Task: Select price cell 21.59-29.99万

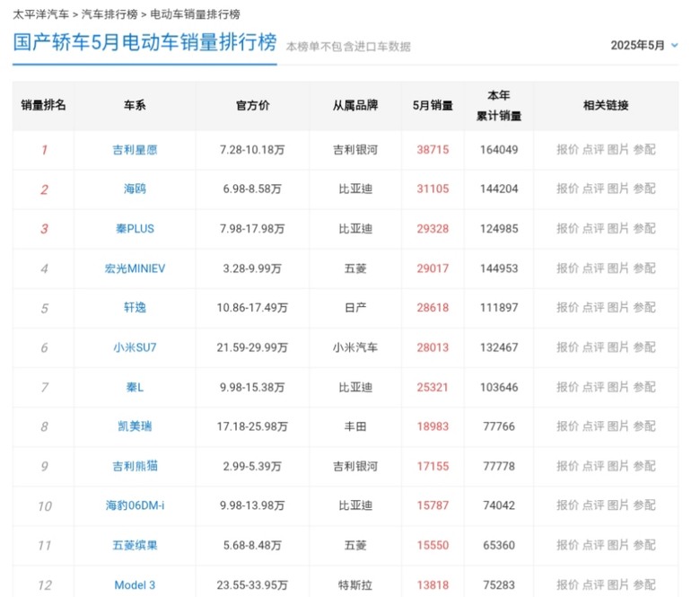Action: pos(252,347)
